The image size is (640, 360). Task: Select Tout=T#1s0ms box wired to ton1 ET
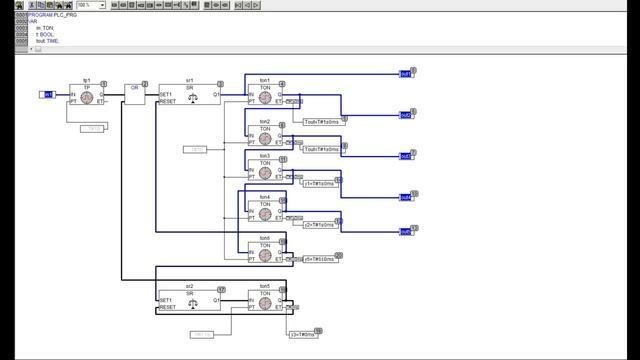(324, 122)
